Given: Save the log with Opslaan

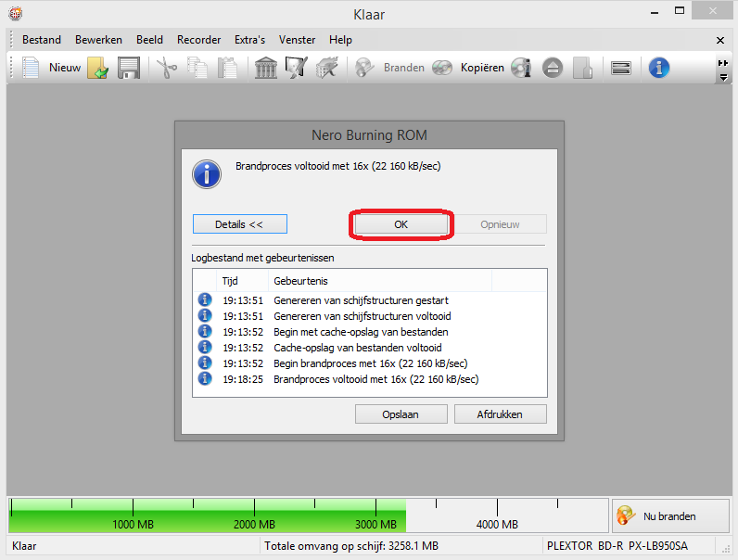Looking at the screenshot, I should click(401, 414).
